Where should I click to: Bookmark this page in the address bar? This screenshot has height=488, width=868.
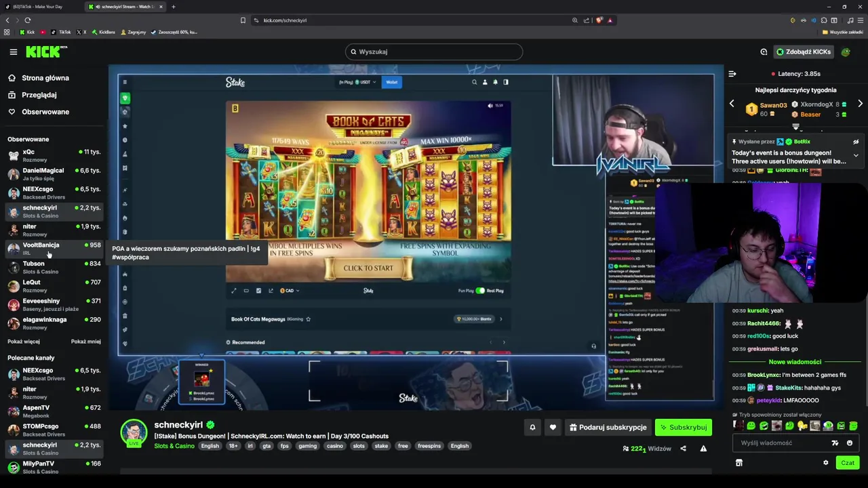pyautogui.click(x=243, y=20)
